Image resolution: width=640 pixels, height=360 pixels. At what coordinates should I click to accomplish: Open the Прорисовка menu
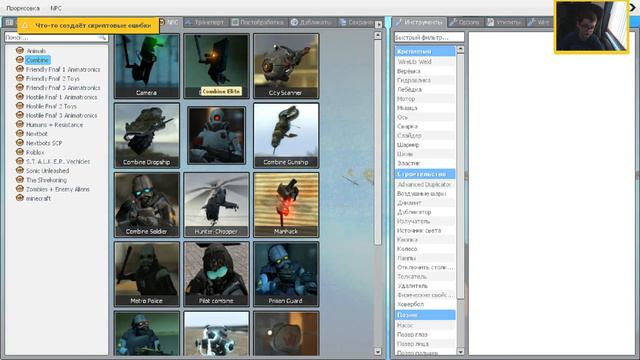[23, 8]
